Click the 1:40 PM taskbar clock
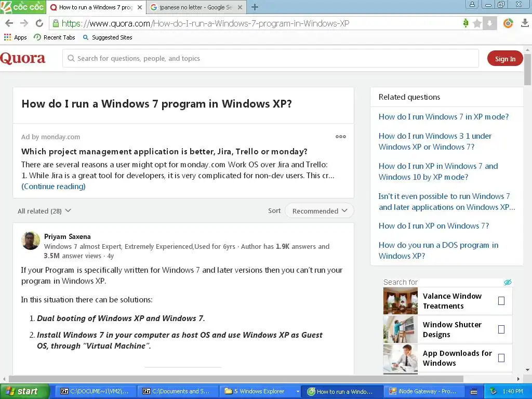The height and width of the screenshot is (399, 532). pyautogui.click(x=513, y=391)
